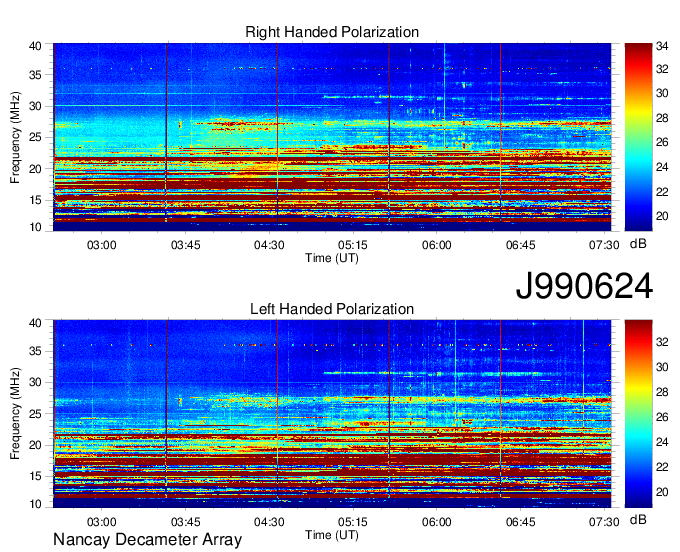
Task: Click "04:30" time tick under Right Handed plot
Action: point(269,245)
